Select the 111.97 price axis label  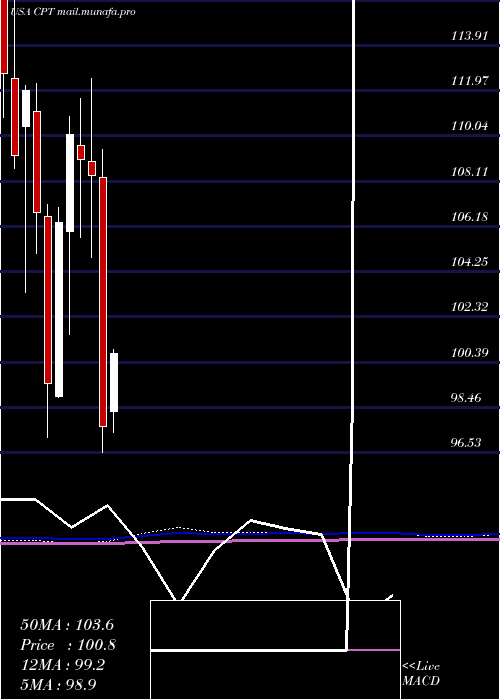pyautogui.click(x=470, y=81)
